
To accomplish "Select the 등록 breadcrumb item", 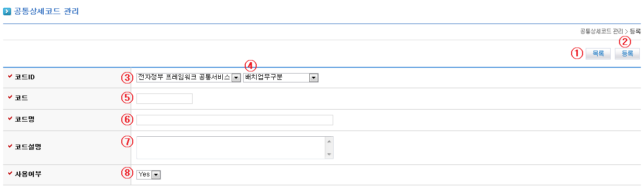I will pyautogui.click(x=635, y=31).
